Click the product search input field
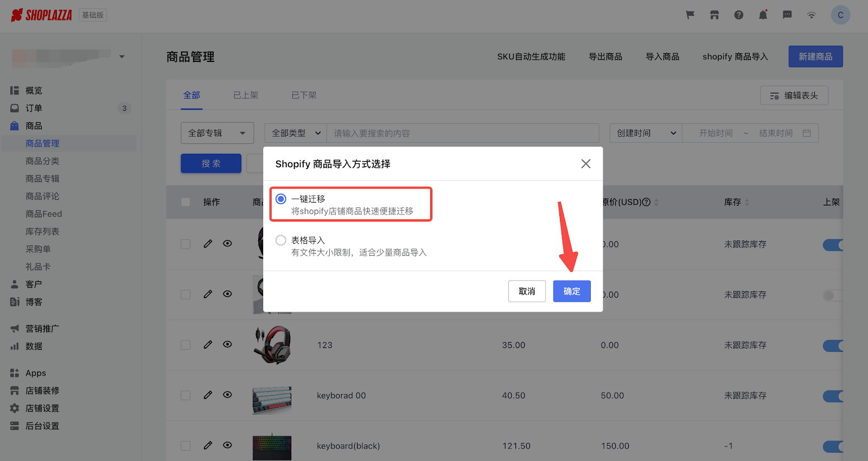 (x=462, y=133)
